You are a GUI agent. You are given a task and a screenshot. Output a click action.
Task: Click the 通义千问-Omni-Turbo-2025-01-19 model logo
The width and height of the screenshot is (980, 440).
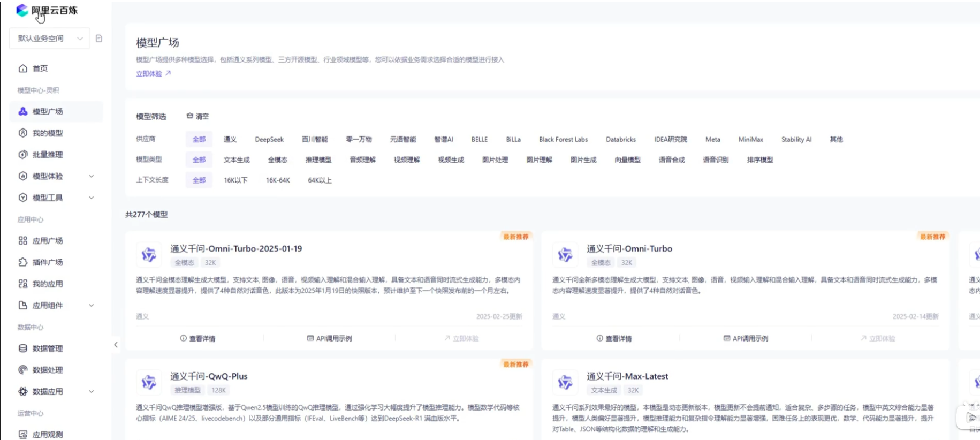(x=149, y=255)
